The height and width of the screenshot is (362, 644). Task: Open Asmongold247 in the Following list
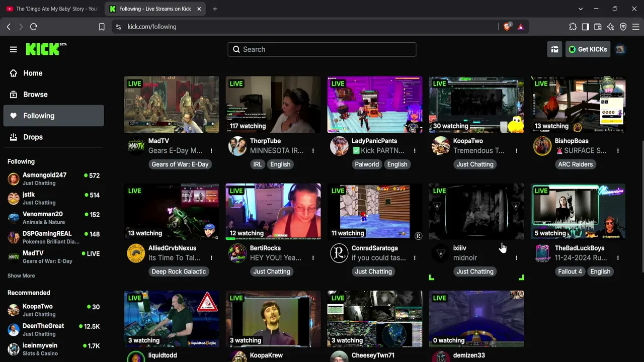[53, 178]
